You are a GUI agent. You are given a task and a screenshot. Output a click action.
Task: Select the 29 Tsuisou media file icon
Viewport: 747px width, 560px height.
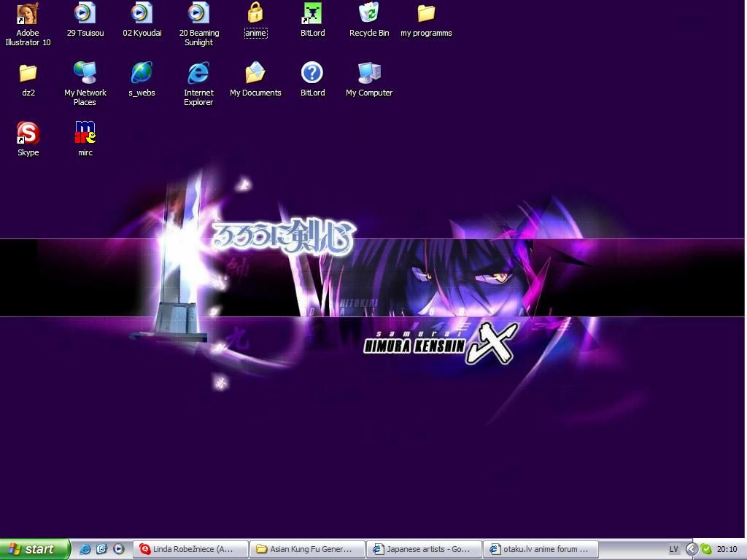click(85, 20)
